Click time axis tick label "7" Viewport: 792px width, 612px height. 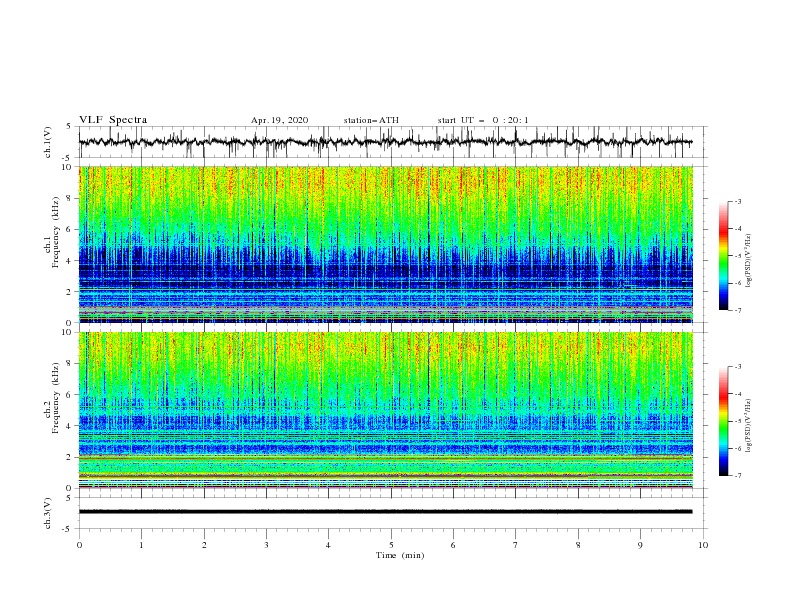tap(515, 545)
